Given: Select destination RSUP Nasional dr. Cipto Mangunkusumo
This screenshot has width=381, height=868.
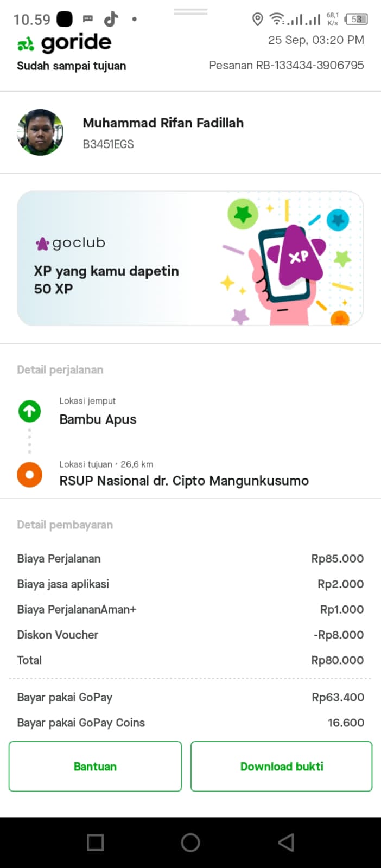Looking at the screenshot, I should coord(184,481).
